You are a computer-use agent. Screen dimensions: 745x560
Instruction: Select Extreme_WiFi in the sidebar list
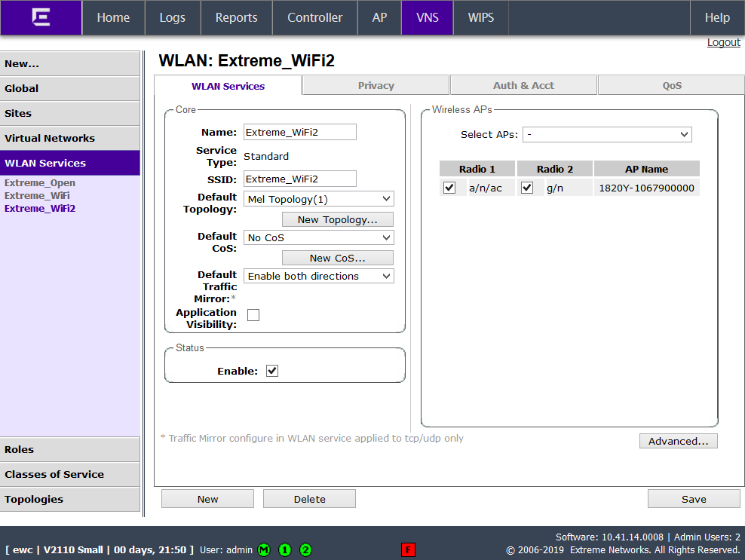(37, 196)
